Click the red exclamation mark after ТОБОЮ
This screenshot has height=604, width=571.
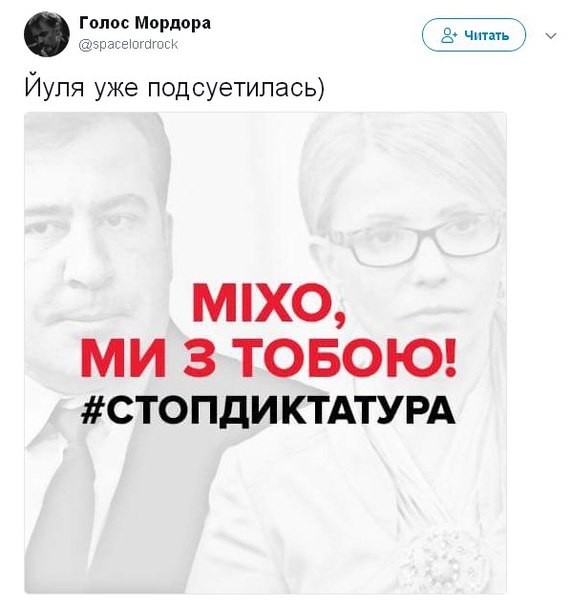450,358
